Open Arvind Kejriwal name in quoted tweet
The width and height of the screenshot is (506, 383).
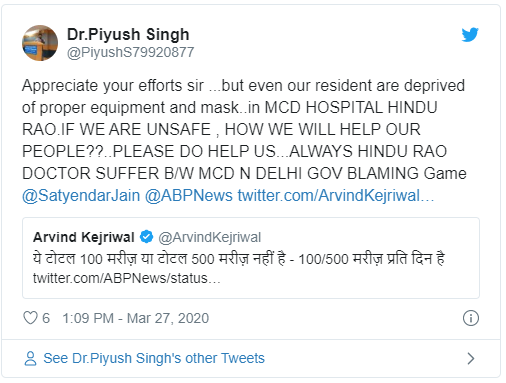point(84,237)
